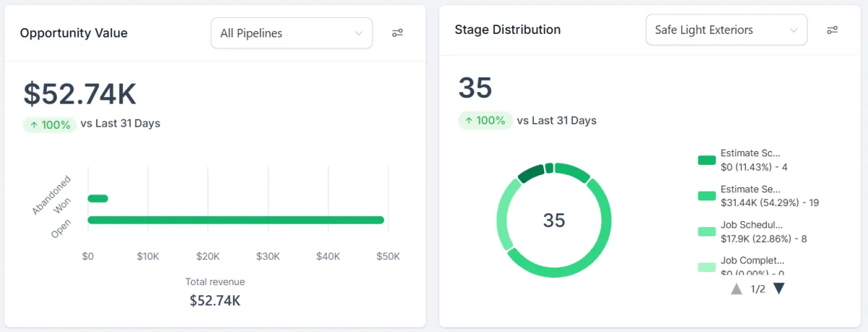Select the darkest green top donut segment
Viewport: 868px width, 332px height.
(x=531, y=173)
